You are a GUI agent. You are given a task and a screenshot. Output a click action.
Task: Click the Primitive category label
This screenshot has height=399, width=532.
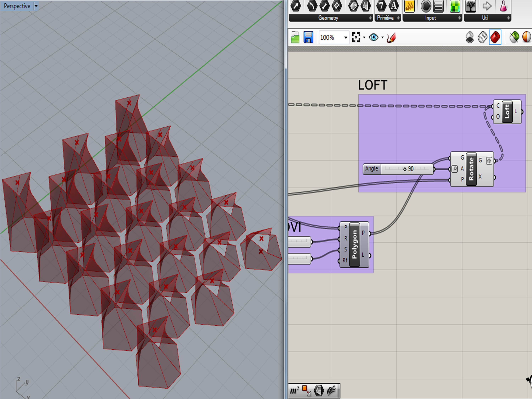point(385,18)
